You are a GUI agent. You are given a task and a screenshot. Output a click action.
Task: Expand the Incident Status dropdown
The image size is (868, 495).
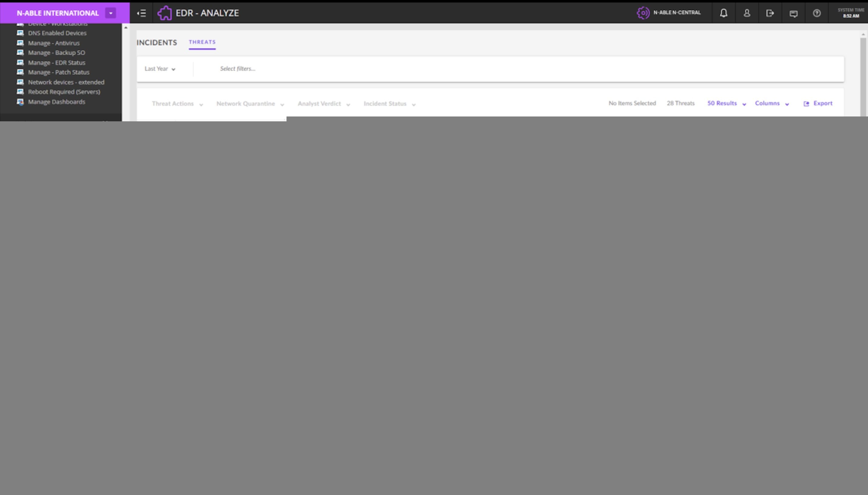click(389, 104)
